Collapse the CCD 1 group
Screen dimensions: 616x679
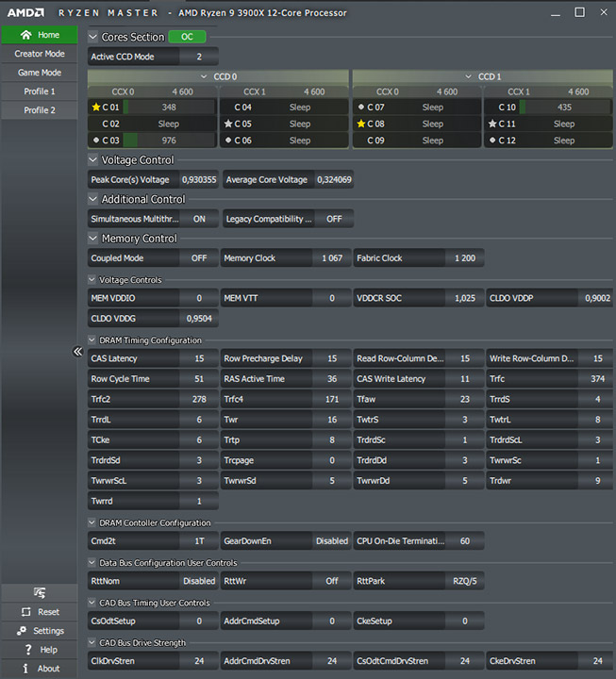[x=468, y=76]
